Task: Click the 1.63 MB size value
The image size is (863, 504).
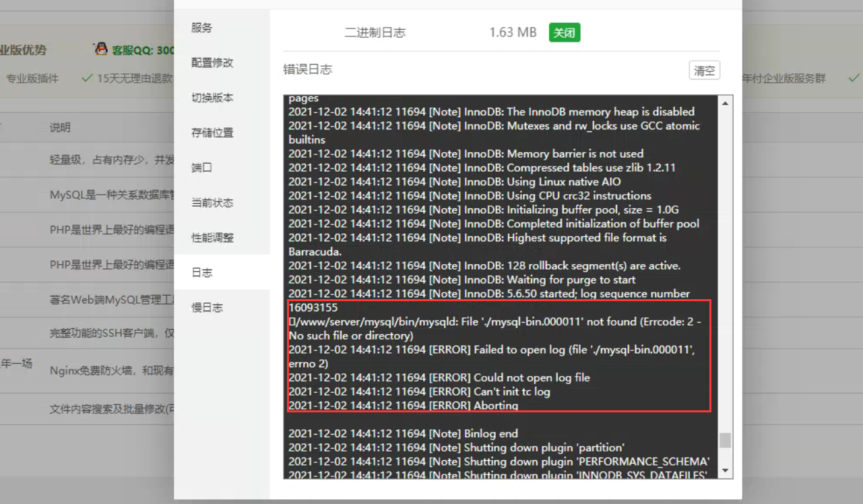Action: [513, 32]
